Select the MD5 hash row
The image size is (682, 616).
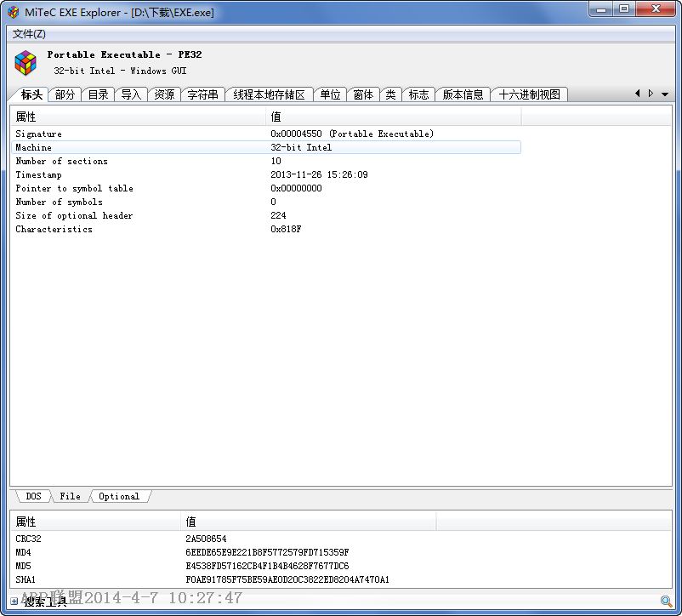224,566
